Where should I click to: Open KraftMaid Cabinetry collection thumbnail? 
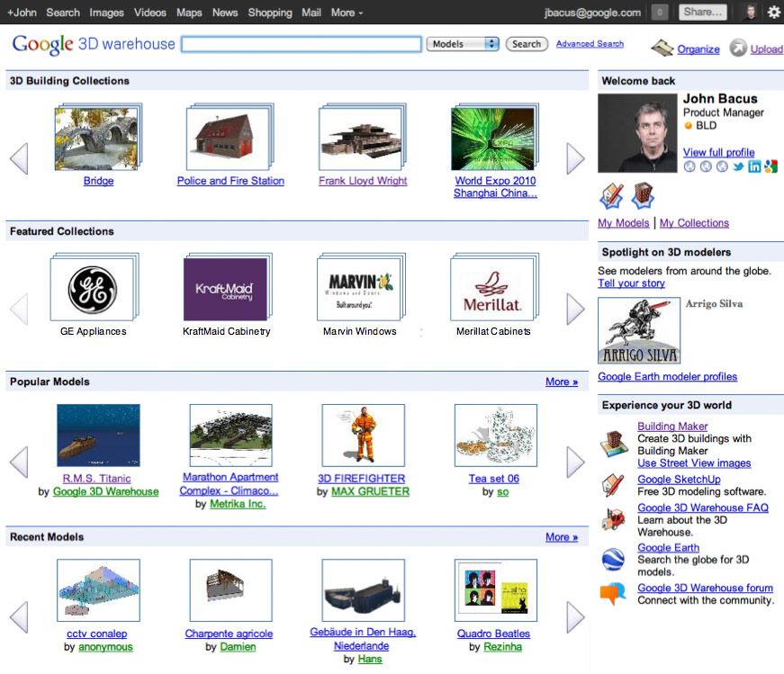coord(228,287)
